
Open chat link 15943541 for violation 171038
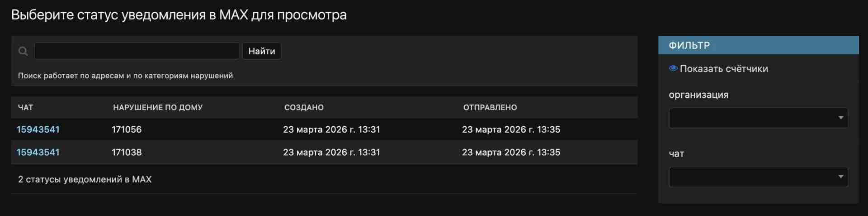[38, 152]
